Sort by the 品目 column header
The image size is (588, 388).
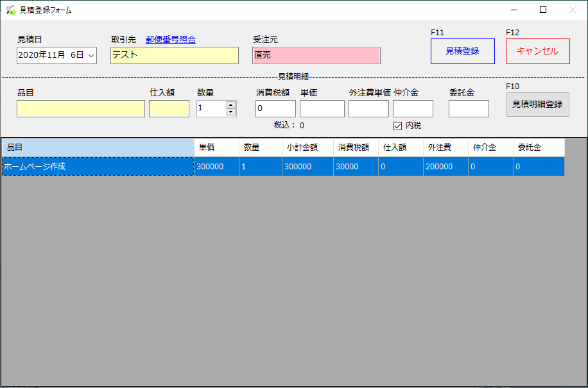pos(98,147)
